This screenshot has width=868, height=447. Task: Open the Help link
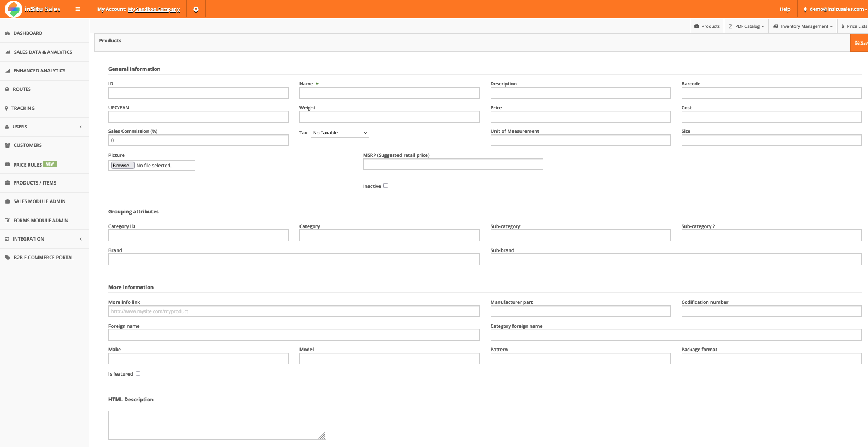[x=785, y=9]
